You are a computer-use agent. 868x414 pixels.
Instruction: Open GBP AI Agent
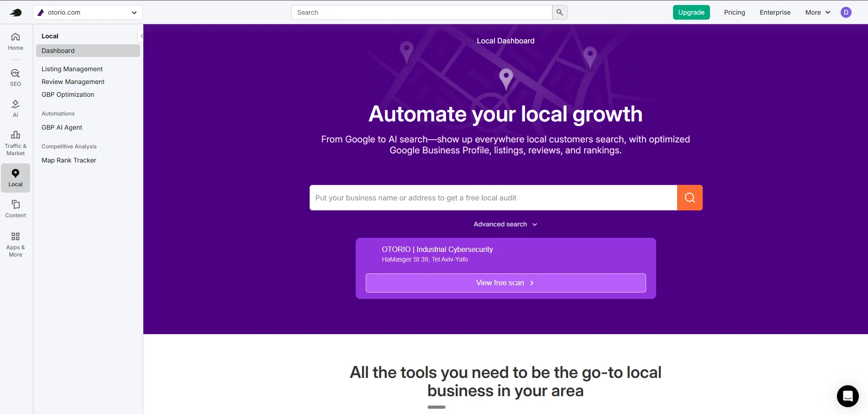[x=62, y=127]
